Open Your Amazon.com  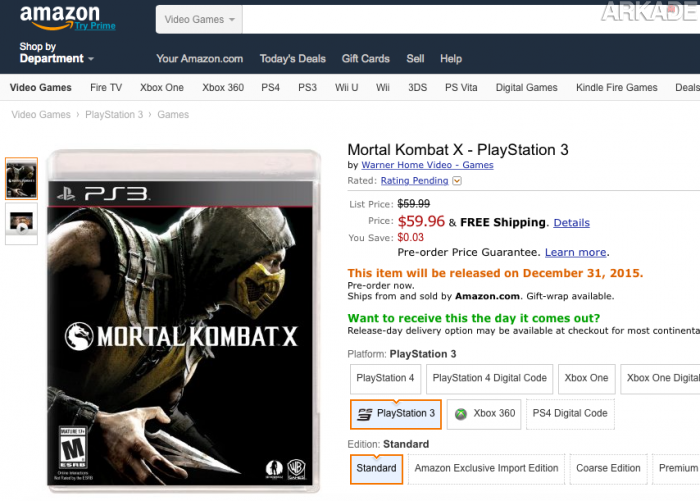point(200,59)
